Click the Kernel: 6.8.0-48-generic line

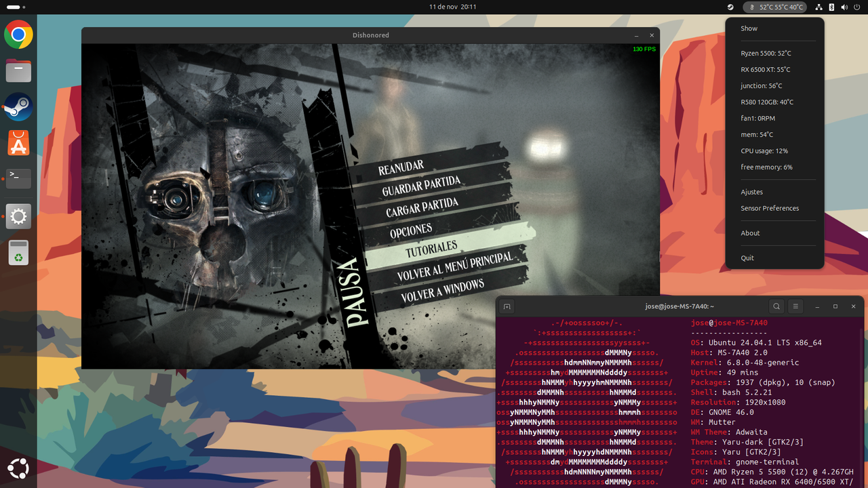pos(745,363)
